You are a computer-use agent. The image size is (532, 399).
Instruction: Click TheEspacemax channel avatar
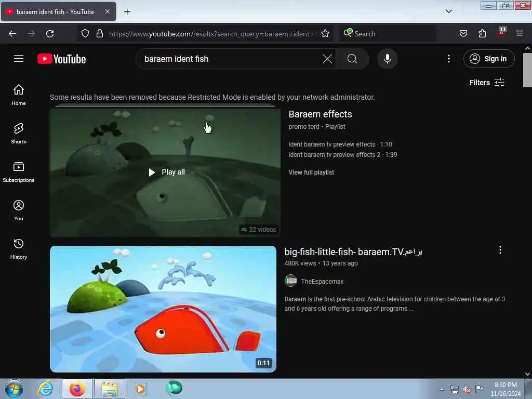[x=291, y=281]
